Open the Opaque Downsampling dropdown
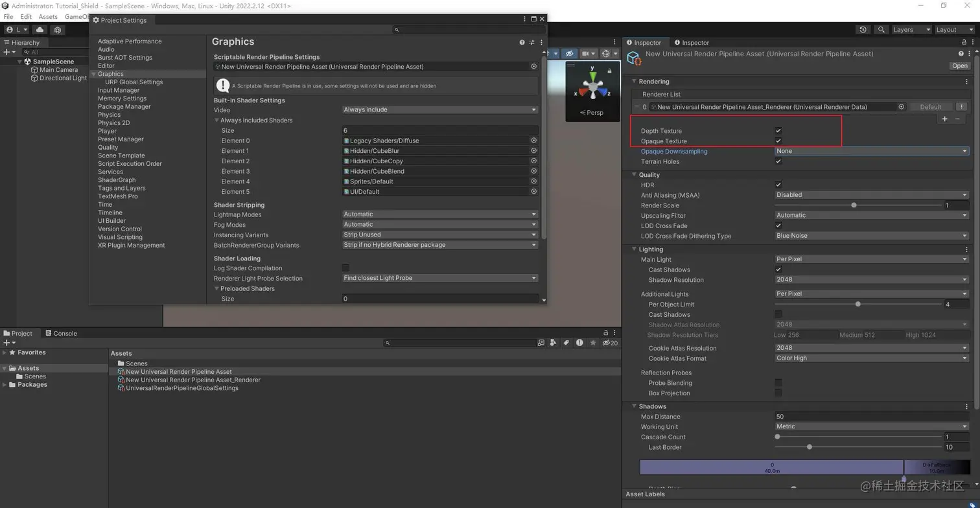 [x=871, y=151]
